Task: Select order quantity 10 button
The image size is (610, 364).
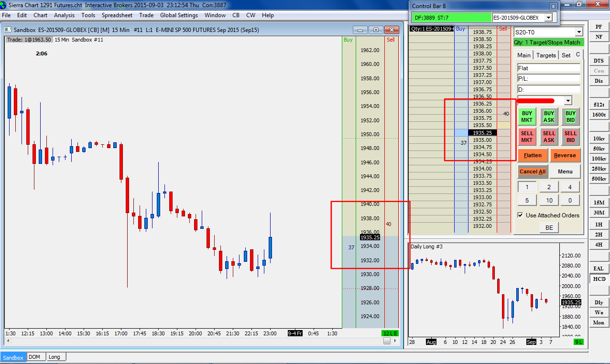Action: 549,201
